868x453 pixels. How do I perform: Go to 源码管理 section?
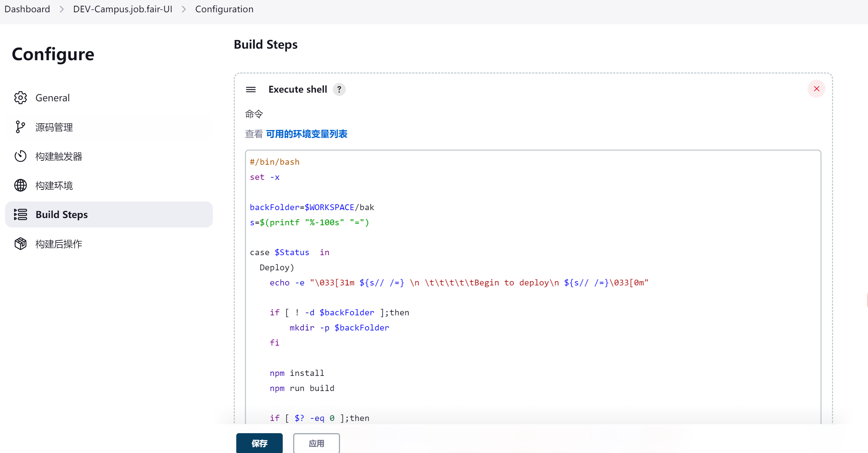109,127
